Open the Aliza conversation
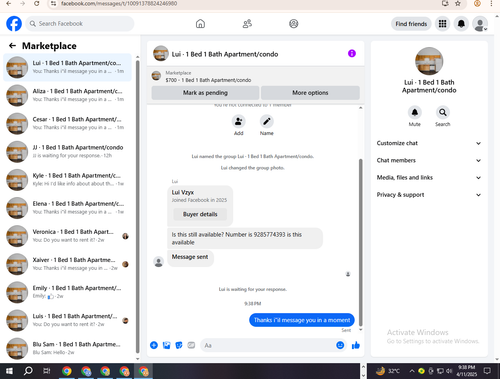 67,95
